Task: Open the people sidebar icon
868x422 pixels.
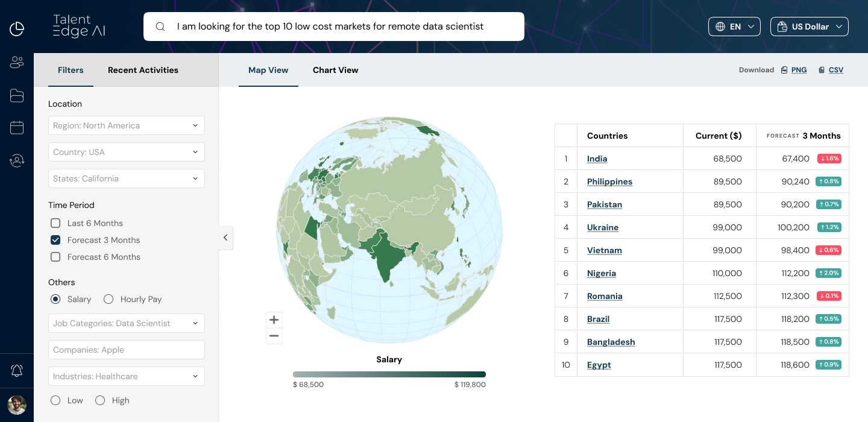Action: tap(17, 61)
